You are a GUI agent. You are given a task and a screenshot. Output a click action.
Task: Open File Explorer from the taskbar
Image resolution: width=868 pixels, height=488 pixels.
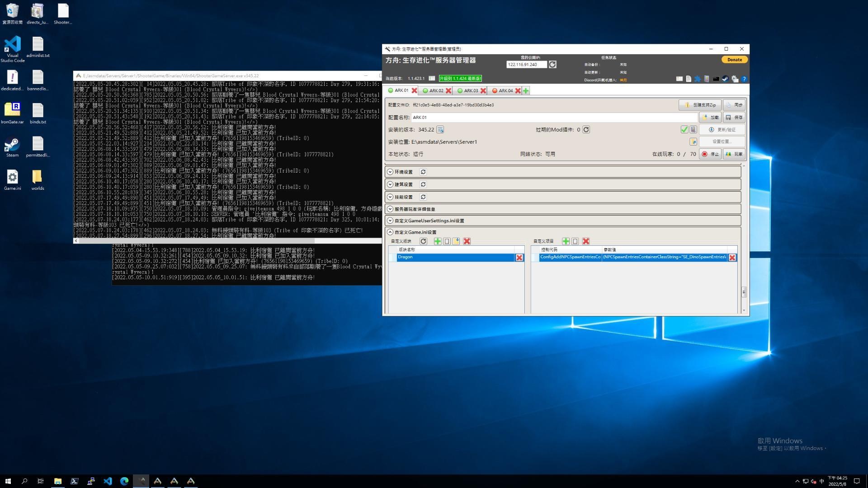point(58,481)
